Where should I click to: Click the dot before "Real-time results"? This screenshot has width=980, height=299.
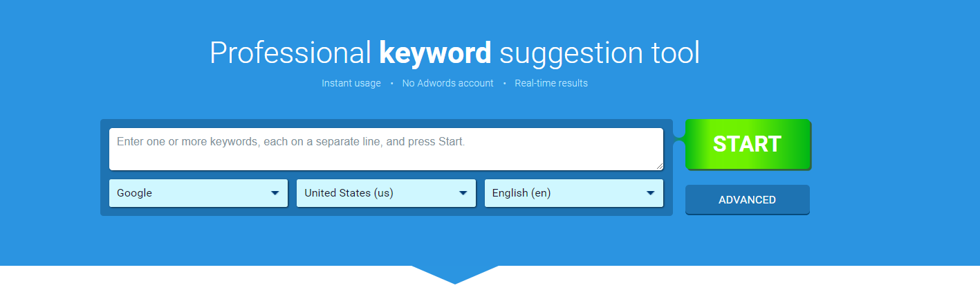click(x=504, y=83)
